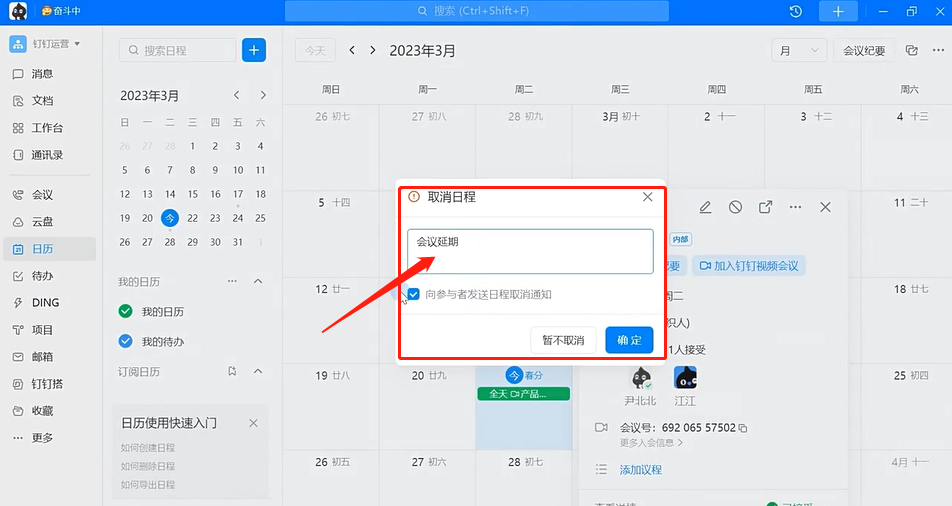Go to previous month in mini calendar
The width and height of the screenshot is (952, 506).
pos(237,95)
